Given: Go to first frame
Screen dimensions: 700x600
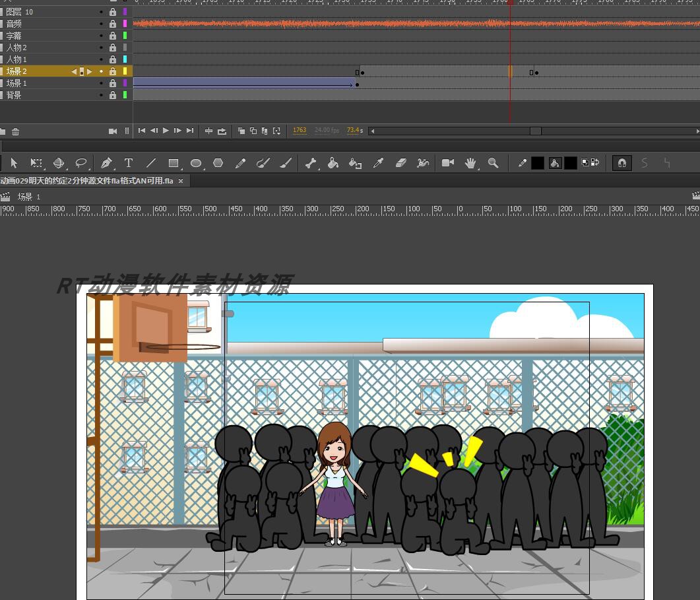Looking at the screenshot, I should 142,131.
